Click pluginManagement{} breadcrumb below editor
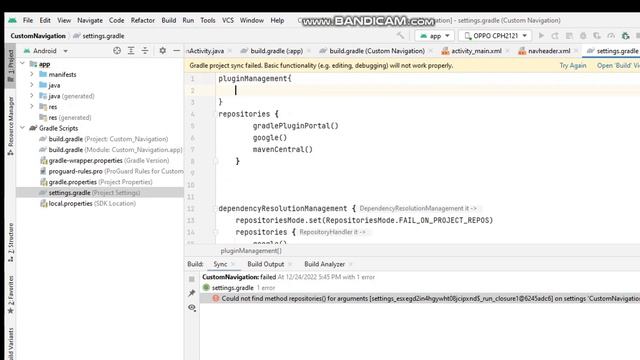 click(251, 251)
